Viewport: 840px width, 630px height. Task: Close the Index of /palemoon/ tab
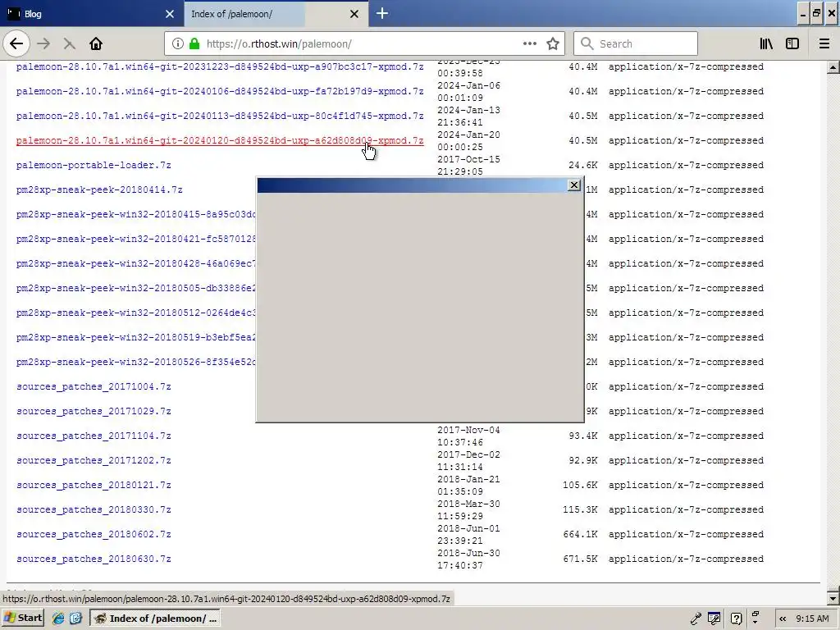point(354,14)
